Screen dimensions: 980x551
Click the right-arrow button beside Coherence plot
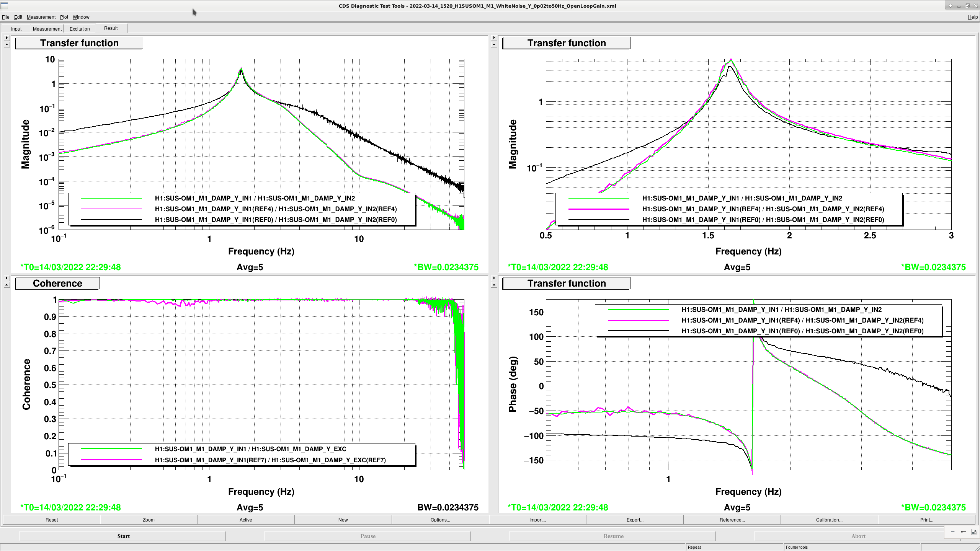[7, 278]
